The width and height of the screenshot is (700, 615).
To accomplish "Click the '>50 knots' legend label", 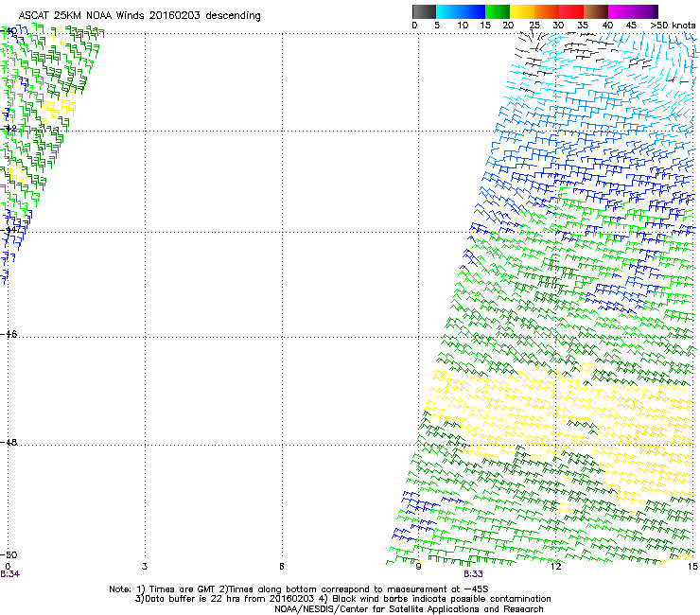I will 673,26.
